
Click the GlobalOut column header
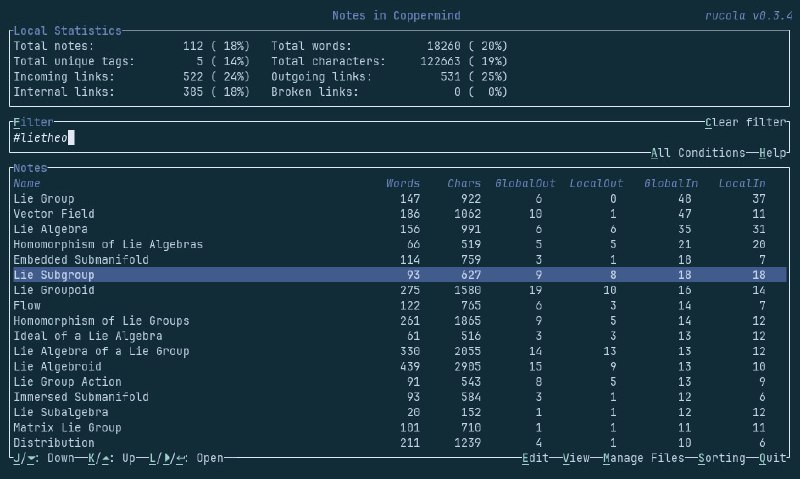[525, 184]
